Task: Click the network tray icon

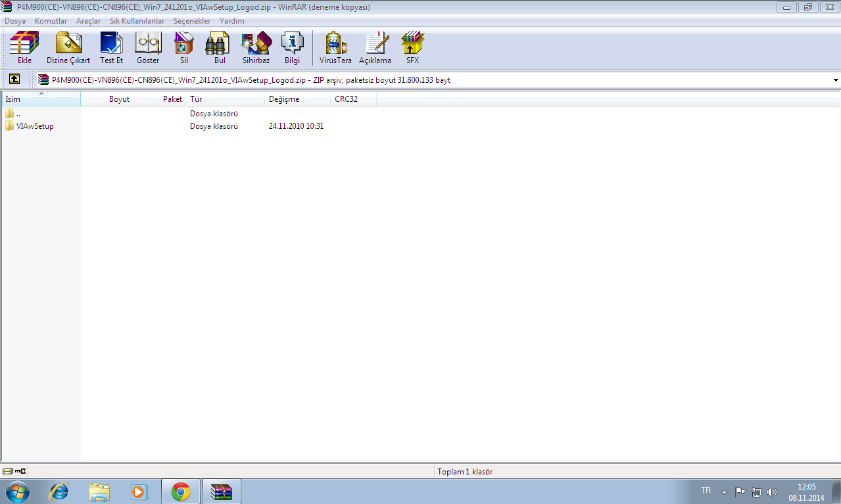Action: [x=756, y=492]
